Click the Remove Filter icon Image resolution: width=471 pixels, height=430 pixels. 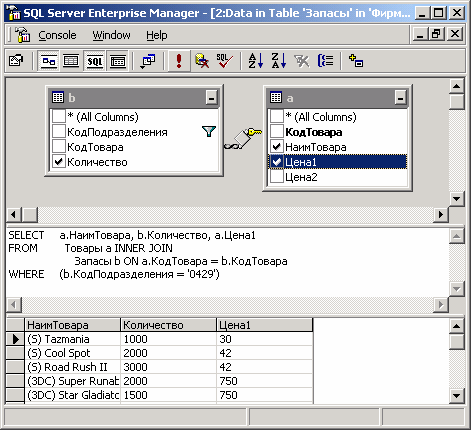(302, 61)
